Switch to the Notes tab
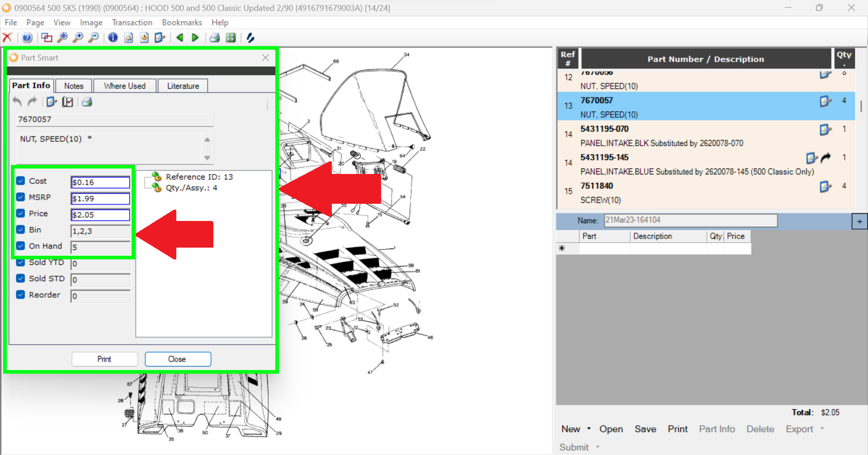Image resolution: width=868 pixels, height=455 pixels. (x=74, y=86)
